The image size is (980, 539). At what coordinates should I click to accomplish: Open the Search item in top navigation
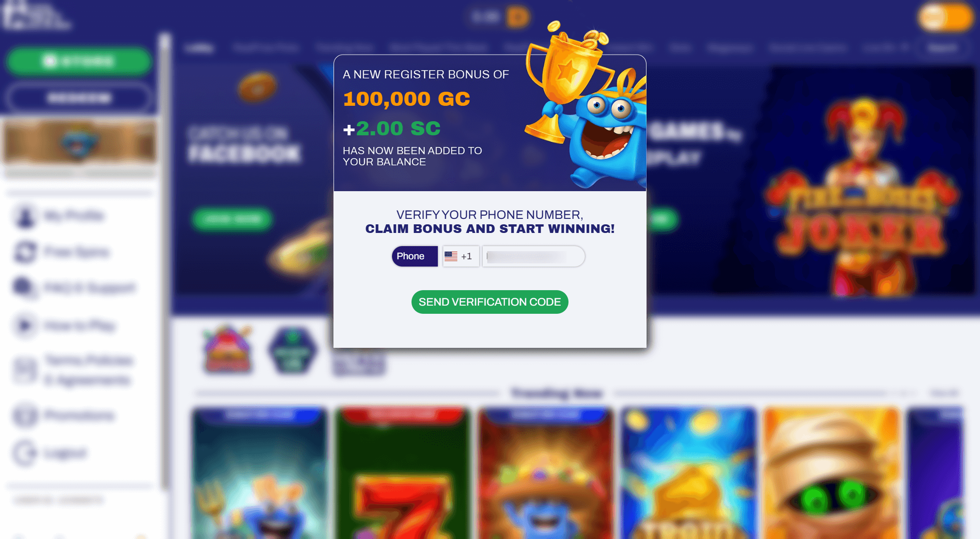coord(943,48)
